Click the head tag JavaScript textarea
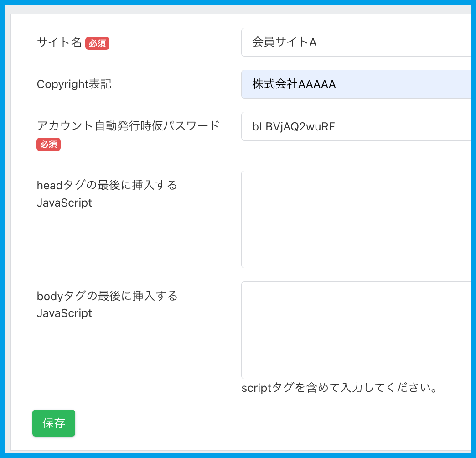This screenshot has height=458, width=476. (356, 219)
